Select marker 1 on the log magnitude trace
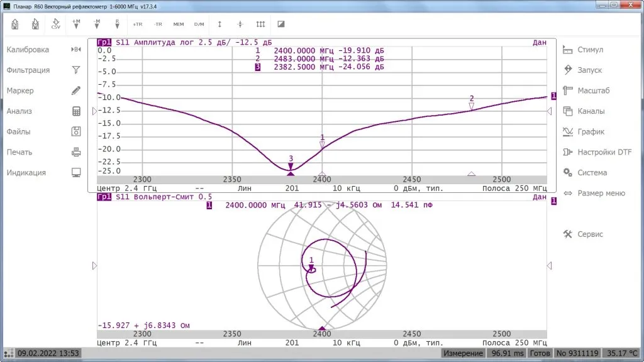This screenshot has width=644, height=362. click(x=323, y=145)
